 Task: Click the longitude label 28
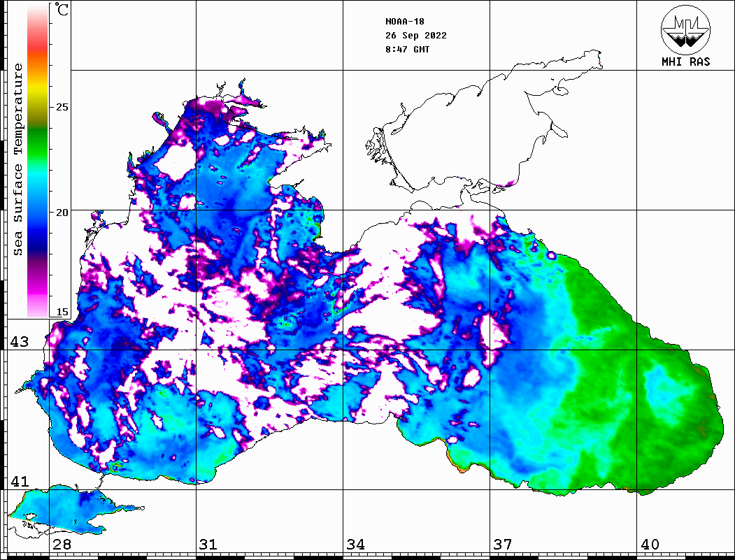pyautogui.click(x=62, y=545)
